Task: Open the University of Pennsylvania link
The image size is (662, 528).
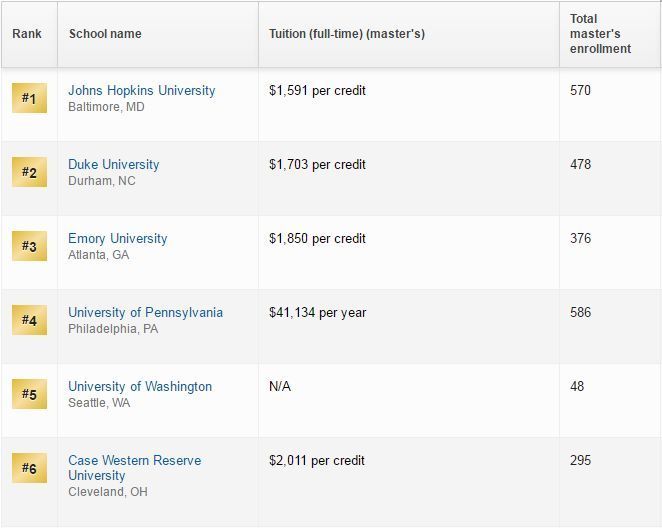Action: (146, 312)
